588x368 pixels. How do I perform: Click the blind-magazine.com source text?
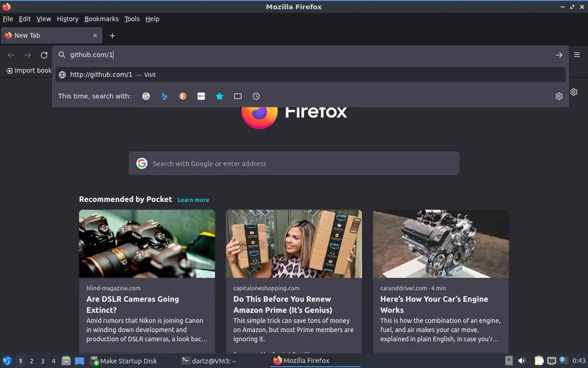[x=113, y=288]
